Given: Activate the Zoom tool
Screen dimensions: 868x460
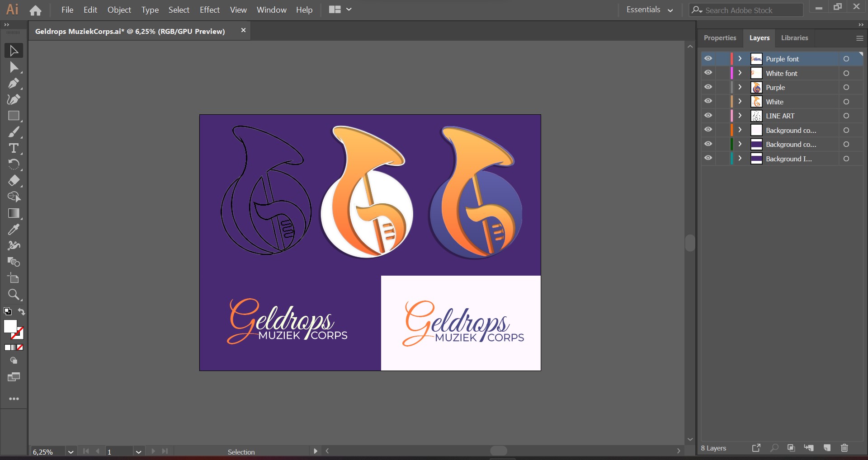Looking at the screenshot, I should pyautogui.click(x=13, y=295).
